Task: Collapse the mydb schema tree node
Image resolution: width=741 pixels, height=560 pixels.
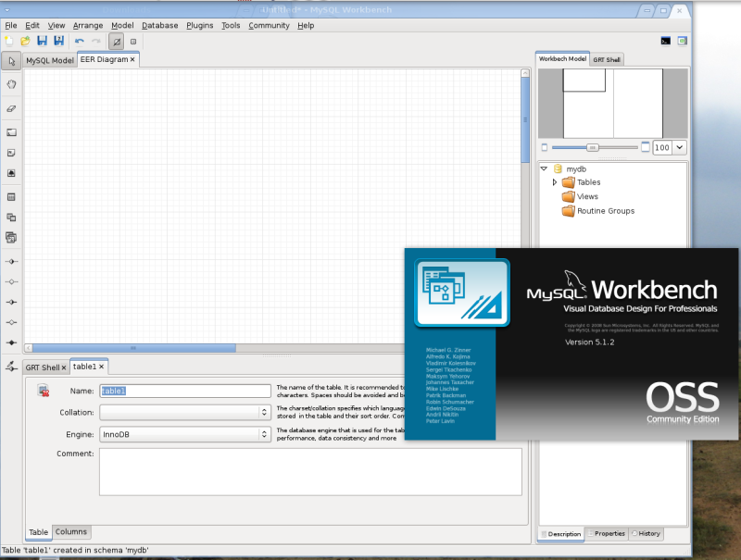Action: pos(544,168)
